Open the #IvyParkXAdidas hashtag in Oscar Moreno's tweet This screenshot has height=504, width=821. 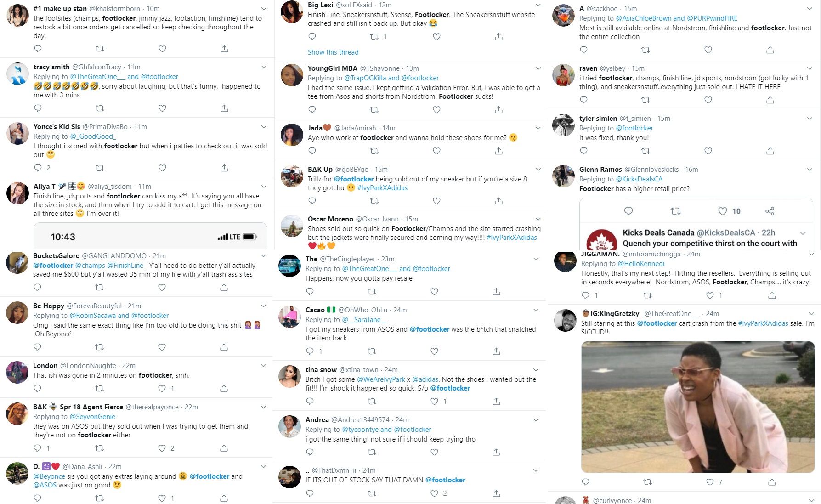click(512, 238)
